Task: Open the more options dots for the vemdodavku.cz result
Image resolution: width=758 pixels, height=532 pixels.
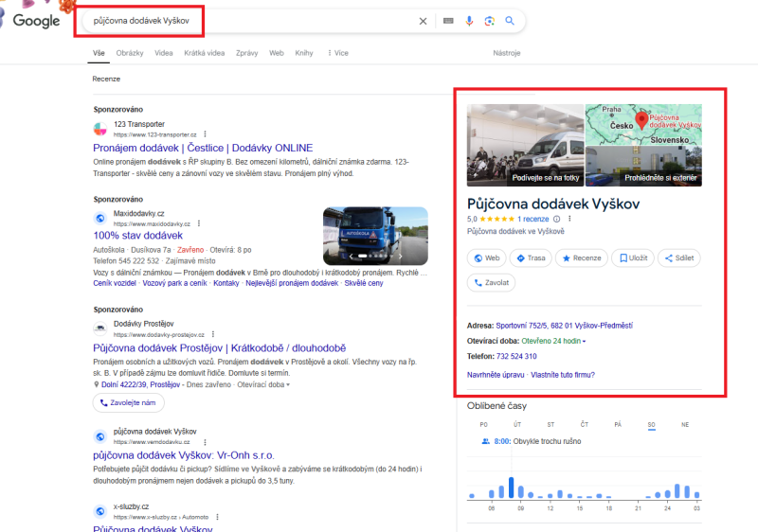Action: pyautogui.click(x=205, y=442)
